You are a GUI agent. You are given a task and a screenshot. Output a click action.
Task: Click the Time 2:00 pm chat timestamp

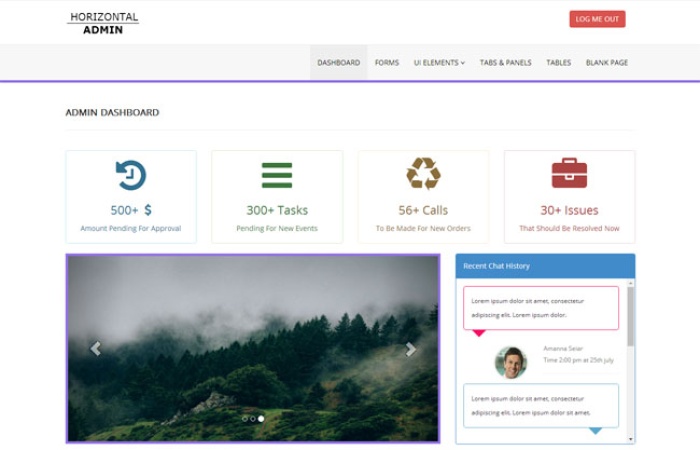point(578,360)
